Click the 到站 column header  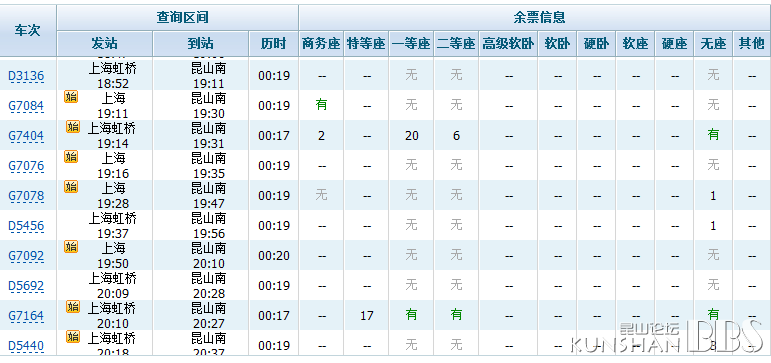[x=201, y=44]
